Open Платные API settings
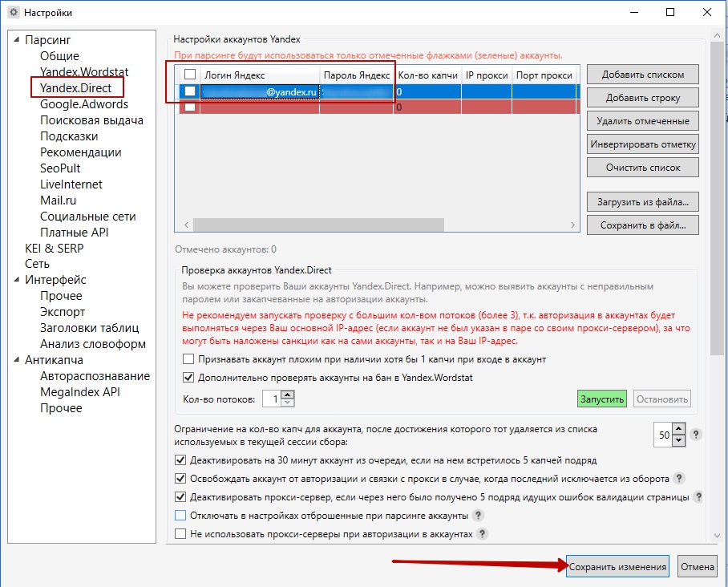Screen dimensions: 728x587 point(74,233)
